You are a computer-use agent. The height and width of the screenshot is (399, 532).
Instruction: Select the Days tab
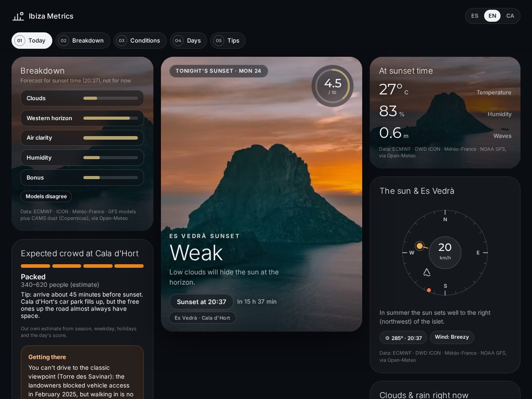tap(188, 40)
